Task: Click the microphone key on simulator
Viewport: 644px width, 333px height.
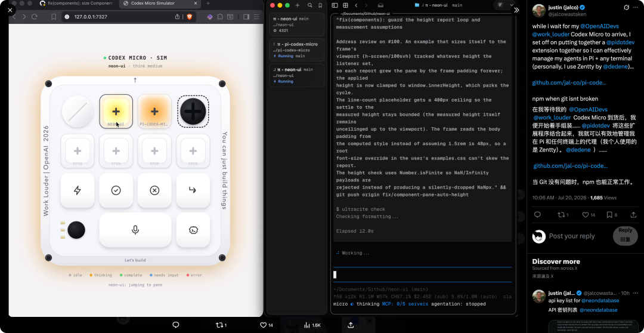Action: [x=135, y=230]
